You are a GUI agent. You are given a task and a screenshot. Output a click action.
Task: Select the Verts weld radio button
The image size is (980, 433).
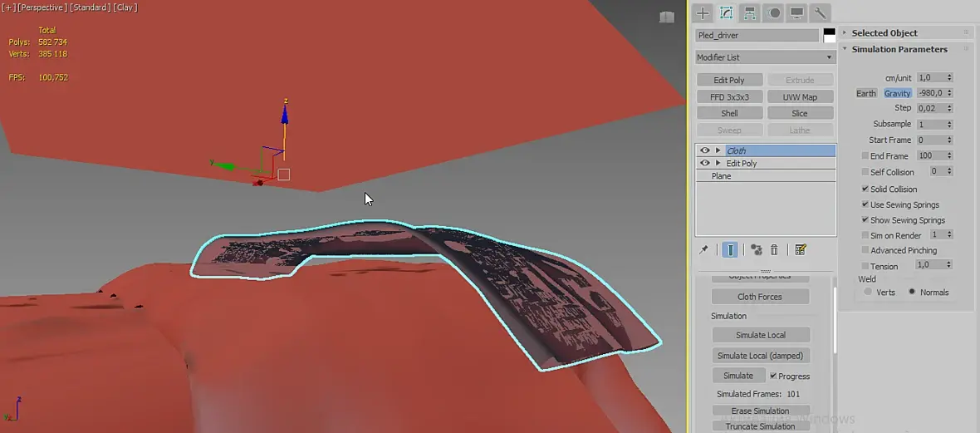pyautogui.click(x=868, y=293)
